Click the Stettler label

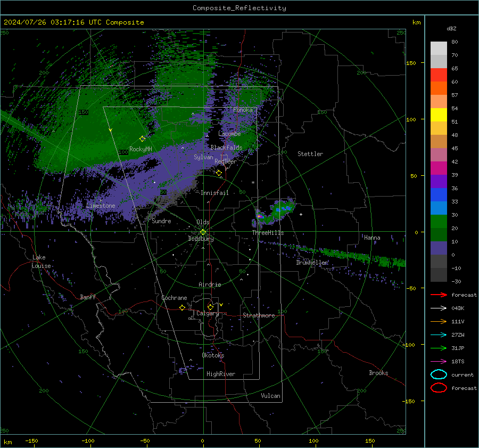[x=310, y=154]
